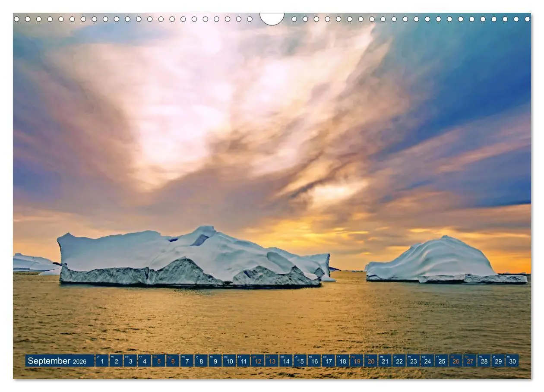
Task: Select Sunday 6 highlighted date cell
Action: (x=173, y=361)
